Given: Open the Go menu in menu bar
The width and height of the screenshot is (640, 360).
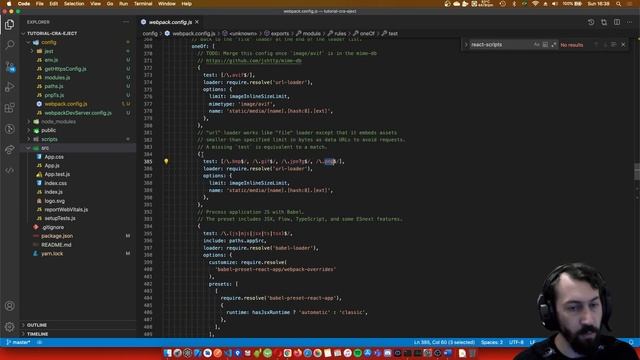Looking at the screenshot, I should 110,4.
